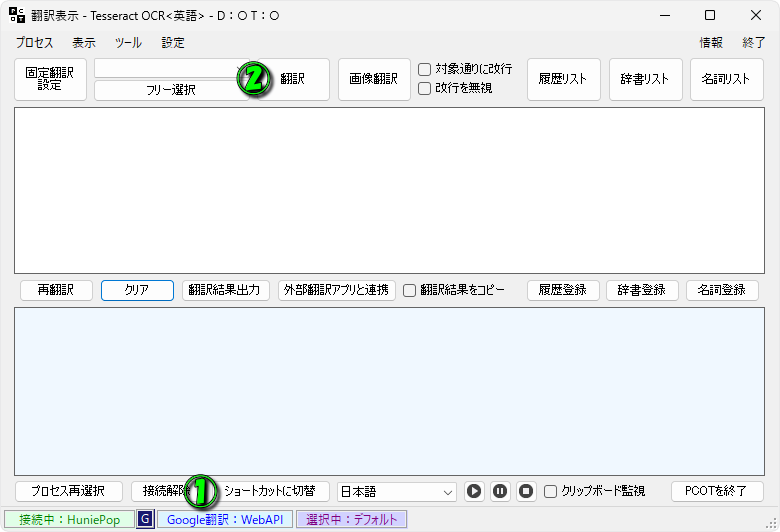This screenshot has height=532, width=780.
Task: Click the フリー選択 button
Action: pos(172,90)
